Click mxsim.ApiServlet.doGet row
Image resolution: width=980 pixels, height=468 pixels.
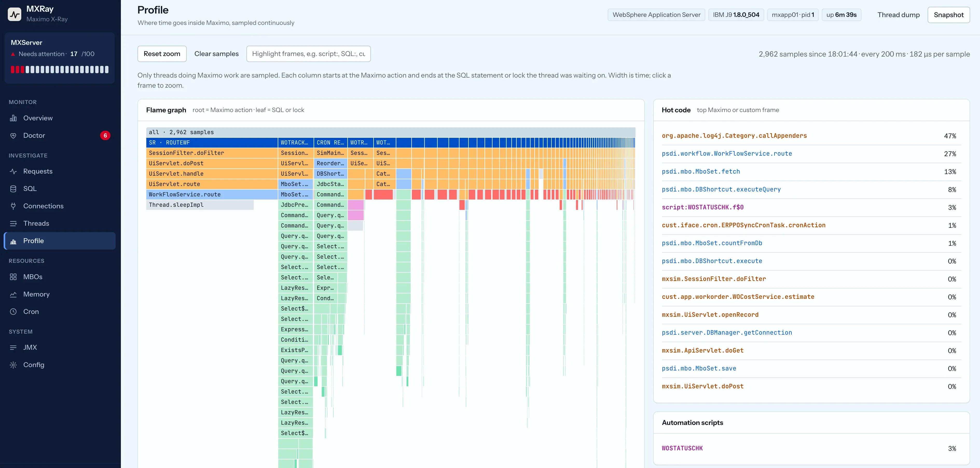[x=811, y=350]
